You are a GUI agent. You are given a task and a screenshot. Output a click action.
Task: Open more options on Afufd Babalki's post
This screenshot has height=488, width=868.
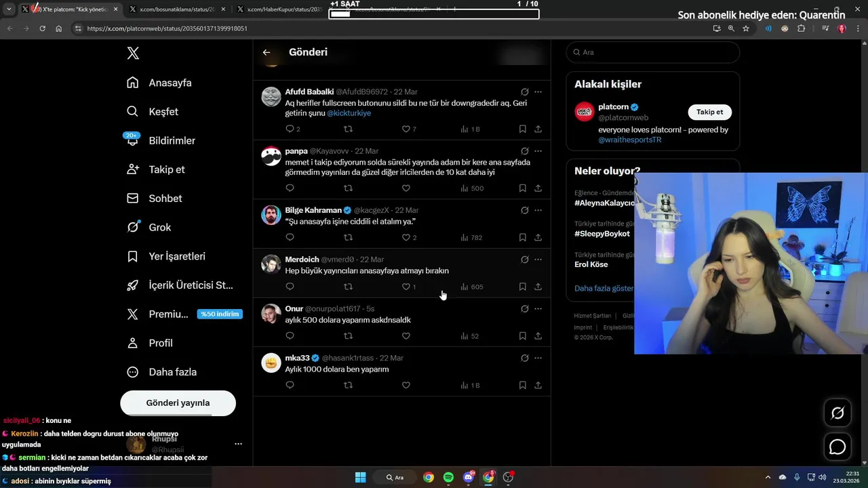538,91
